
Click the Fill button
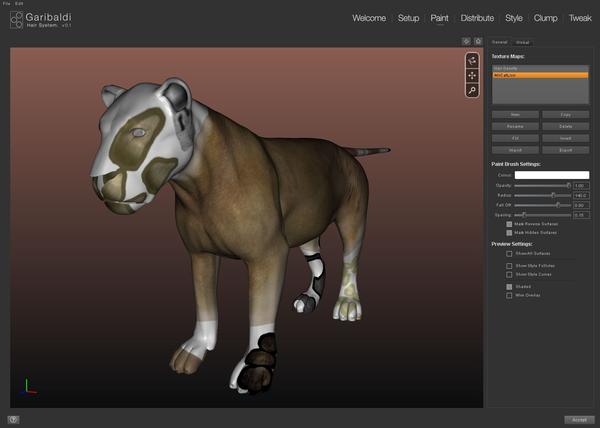[x=515, y=138]
